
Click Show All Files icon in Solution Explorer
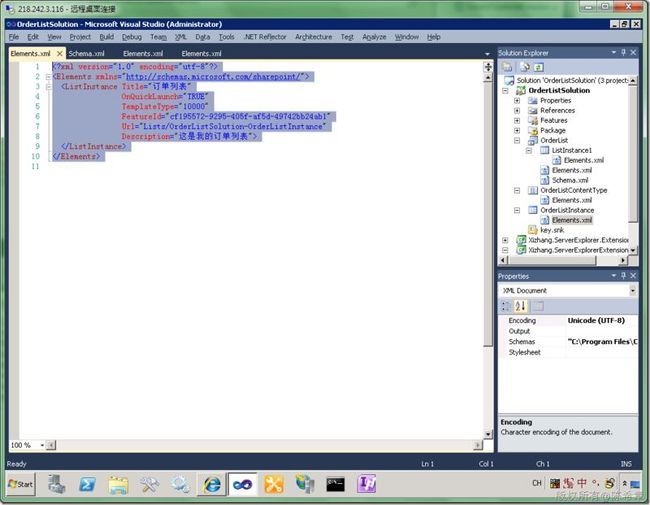pos(524,67)
